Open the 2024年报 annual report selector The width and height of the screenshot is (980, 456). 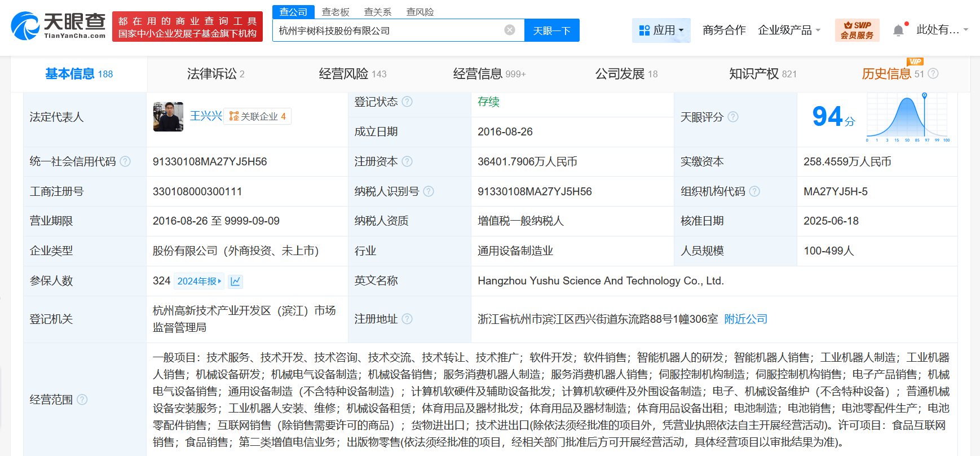(x=199, y=281)
